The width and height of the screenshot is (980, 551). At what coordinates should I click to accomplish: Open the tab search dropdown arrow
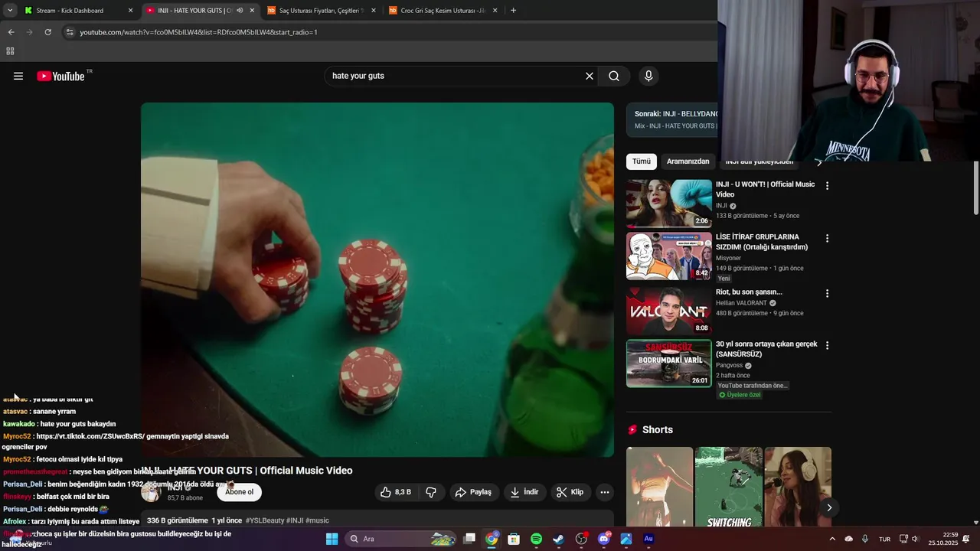click(10, 11)
